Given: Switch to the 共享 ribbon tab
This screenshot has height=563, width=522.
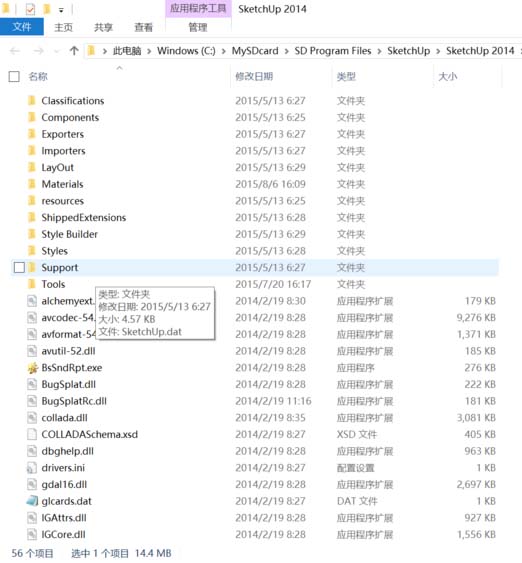Looking at the screenshot, I should [103, 27].
